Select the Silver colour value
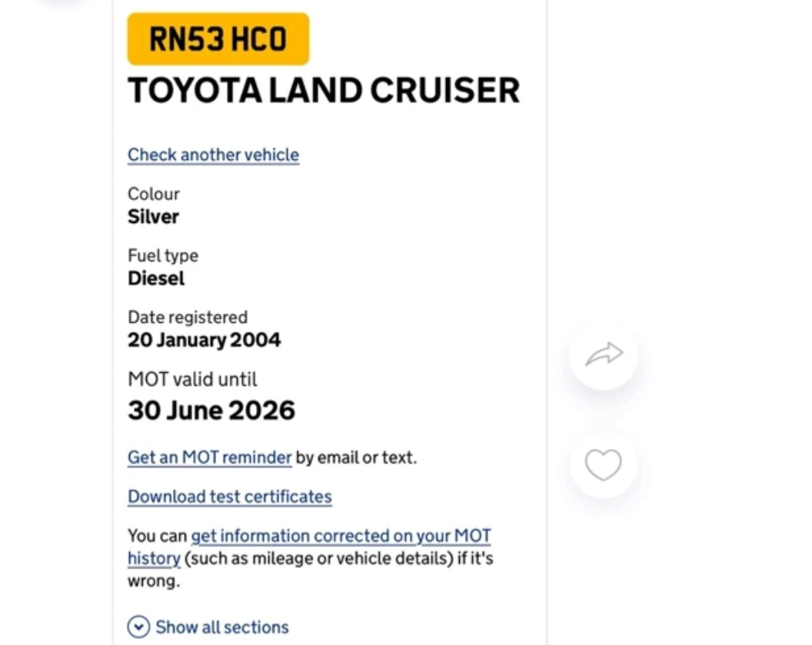This screenshot has width=812, height=645. pyautogui.click(x=153, y=217)
